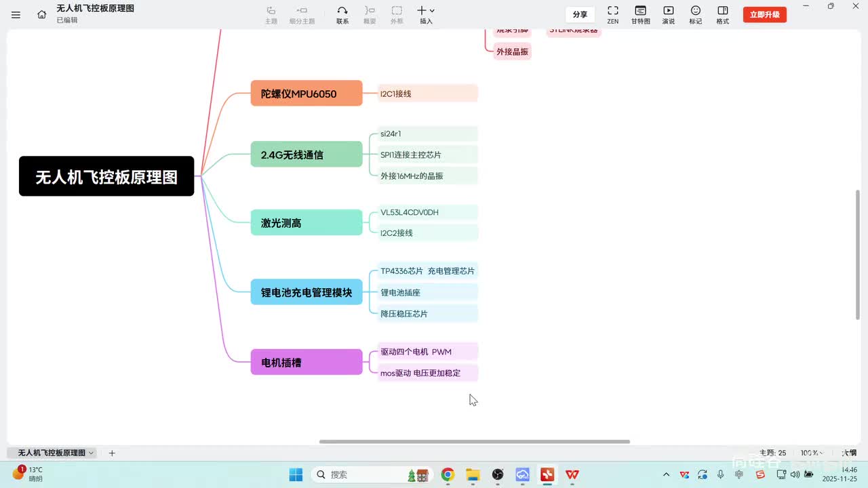Enter ZEN mode

(x=612, y=15)
